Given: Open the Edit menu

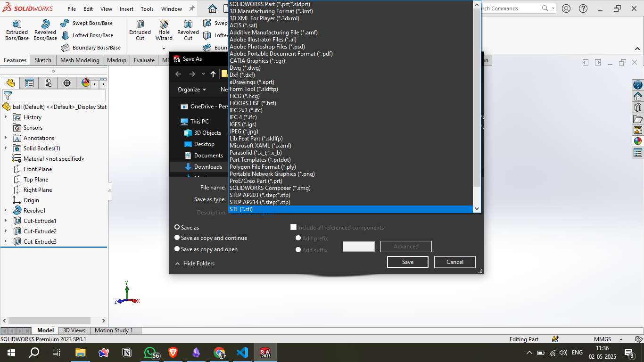Looking at the screenshot, I should tap(88, 8).
